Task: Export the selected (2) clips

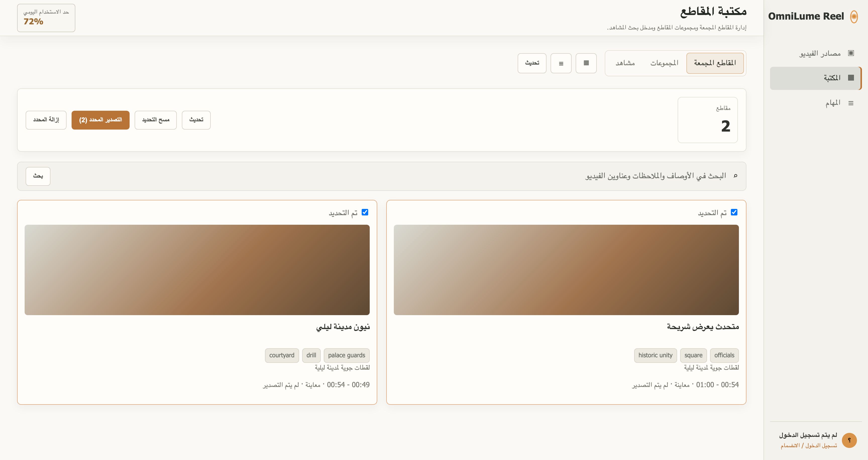Action: 100,120
